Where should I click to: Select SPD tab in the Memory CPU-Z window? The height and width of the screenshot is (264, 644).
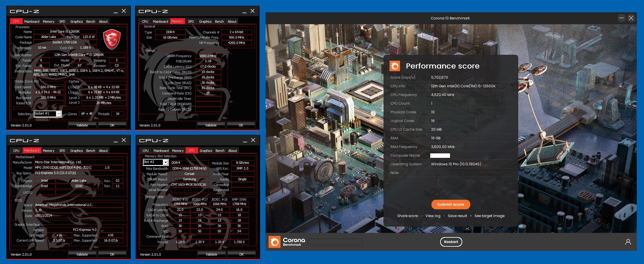[191, 22]
